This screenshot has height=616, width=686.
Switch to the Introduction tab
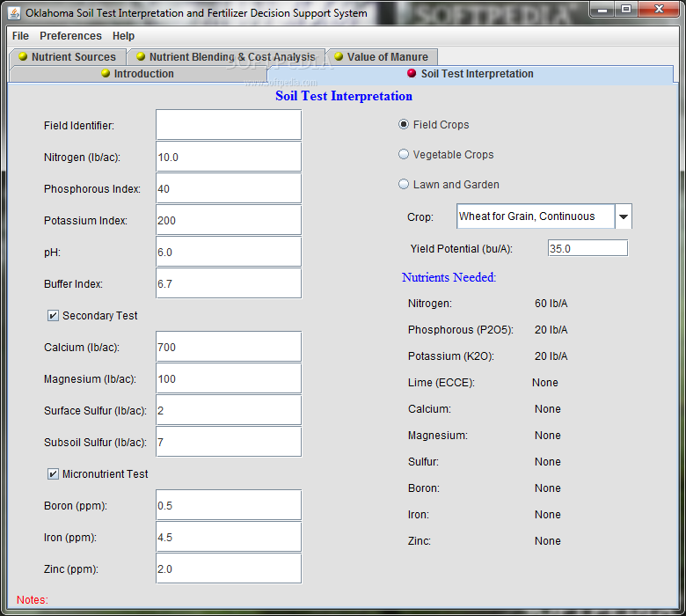point(138,74)
